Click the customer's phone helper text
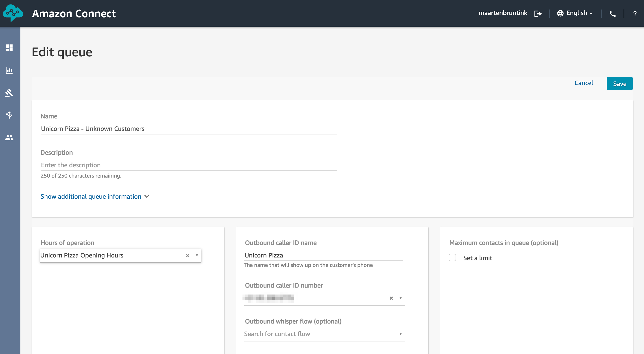 point(308,265)
